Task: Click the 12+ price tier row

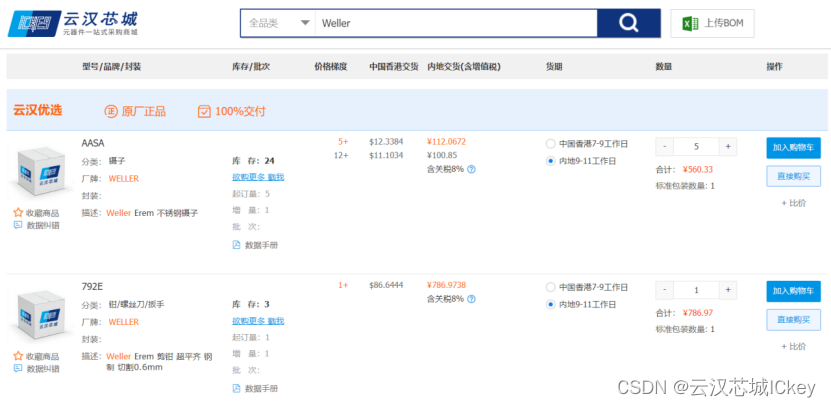Action: [341, 155]
